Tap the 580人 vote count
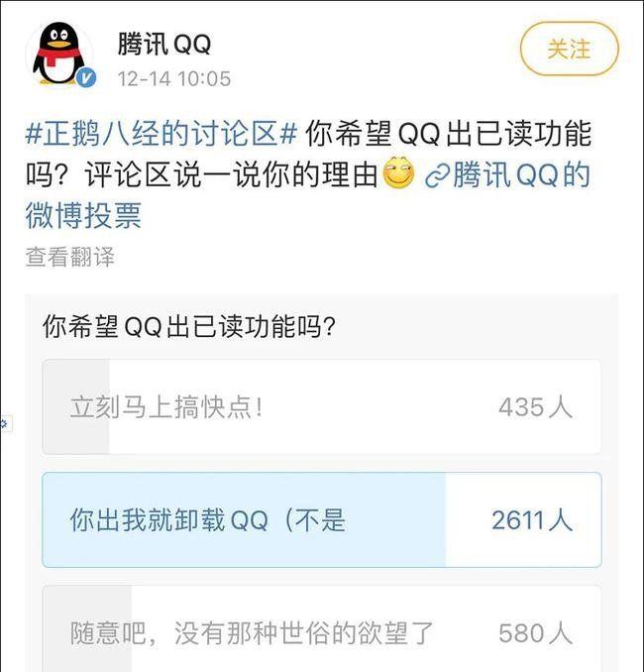The image size is (644, 672). 536,633
